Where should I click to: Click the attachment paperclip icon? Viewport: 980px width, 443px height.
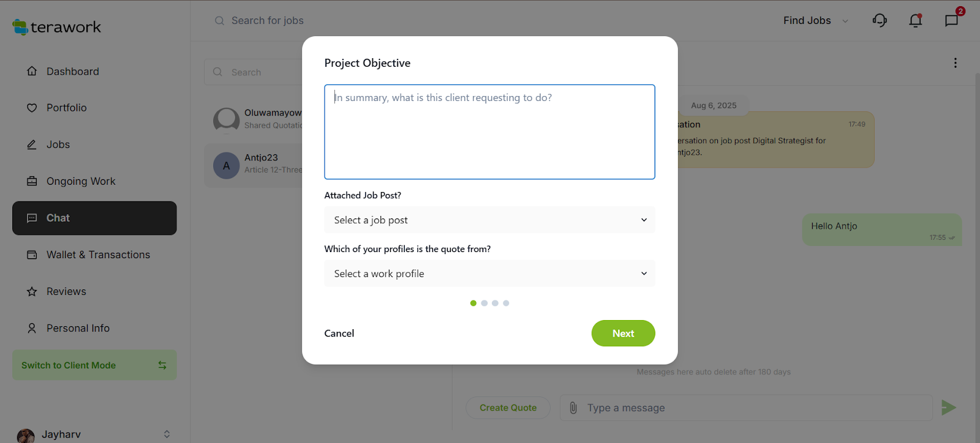click(573, 408)
